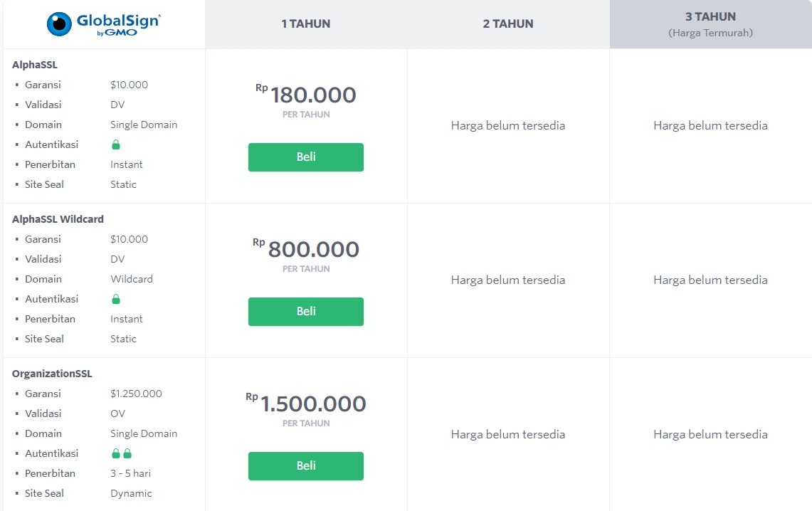Click the AlphaSSL product title
This screenshot has width=812, height=511.
pos(35,65)
